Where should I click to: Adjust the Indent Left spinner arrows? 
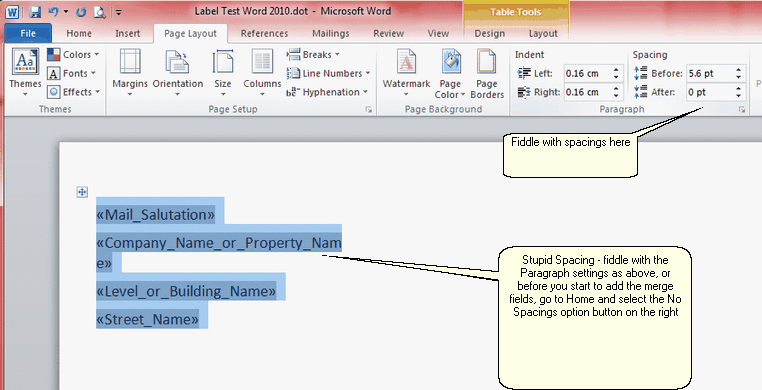[616, 73]
